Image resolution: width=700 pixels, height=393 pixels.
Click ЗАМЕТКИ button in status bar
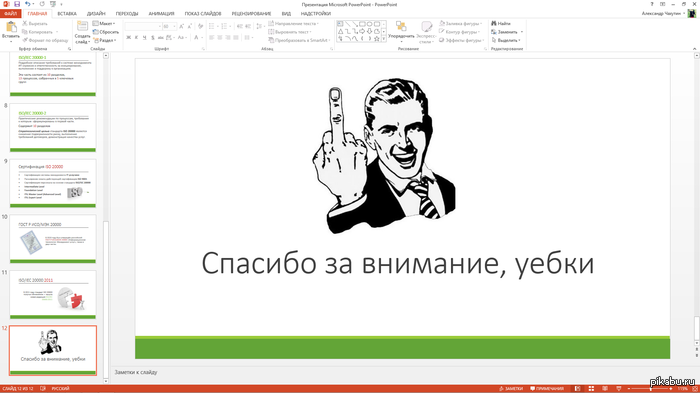[x=511, y=389]
